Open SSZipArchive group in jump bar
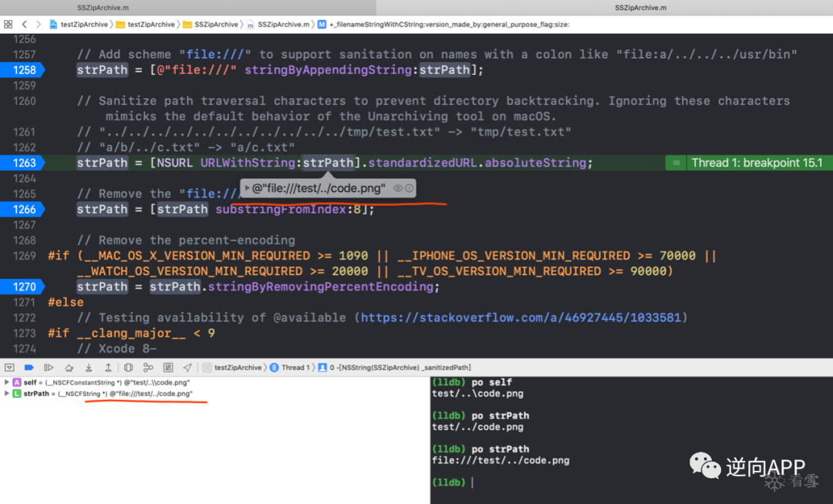Viewport: 833px width, 504px height. 211,25
